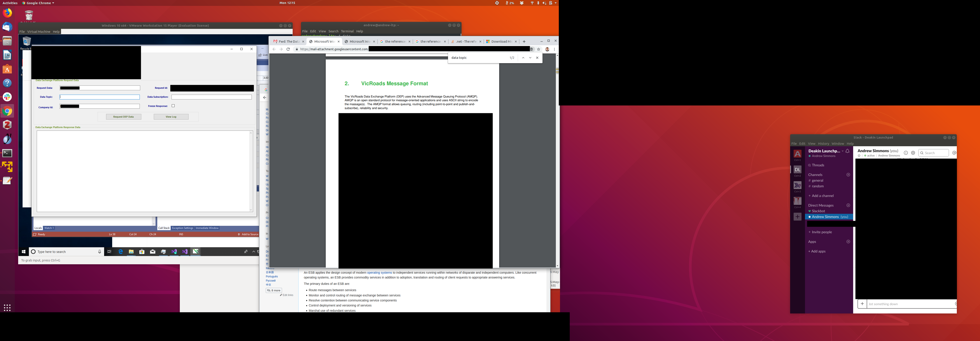Click the plus icon next to Channels

click(x=848, y=175)
